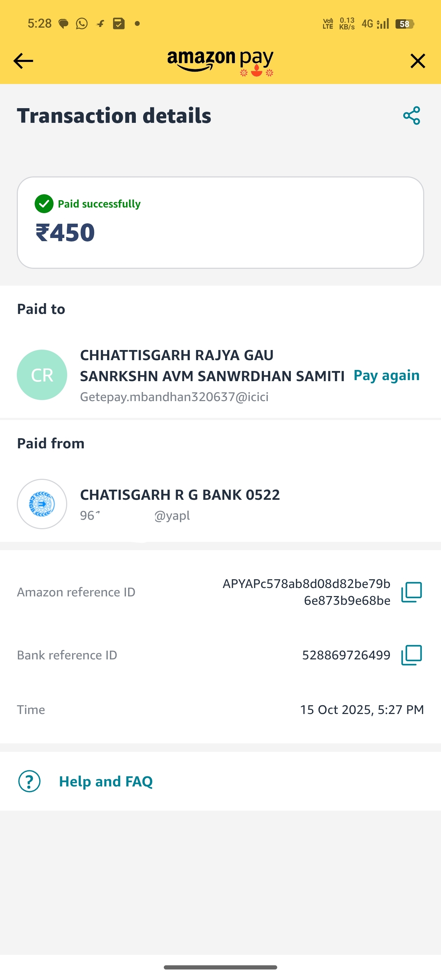Tap the green paid successfully checkmark

point(44,204)
